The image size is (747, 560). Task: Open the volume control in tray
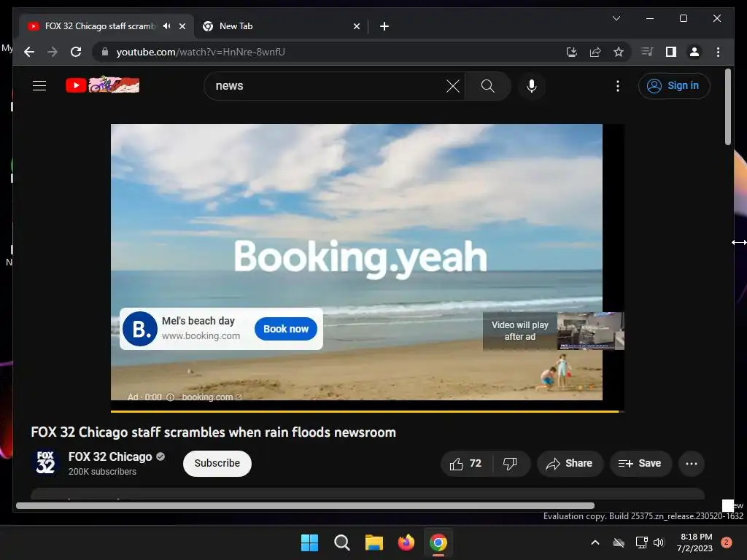pos(659,542)
